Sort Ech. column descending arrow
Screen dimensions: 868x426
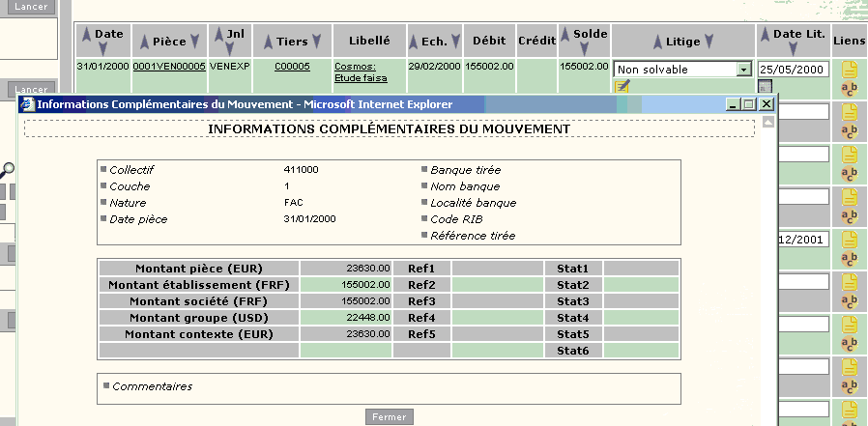coord(455,42)
